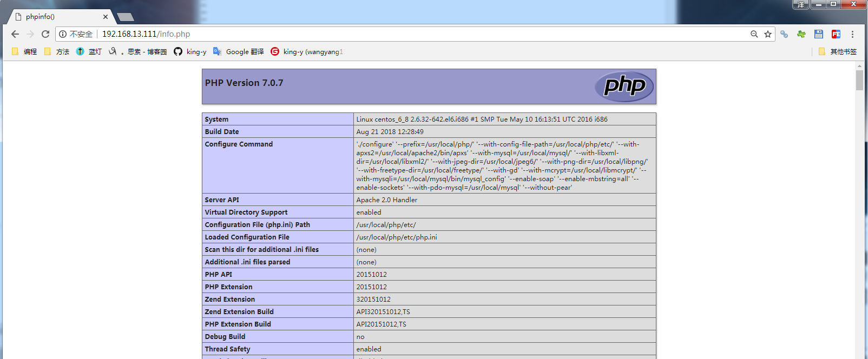Open the green puzzle extension icon
The height and width of the screenshot is (359, 868).
[x=801, y=34]
